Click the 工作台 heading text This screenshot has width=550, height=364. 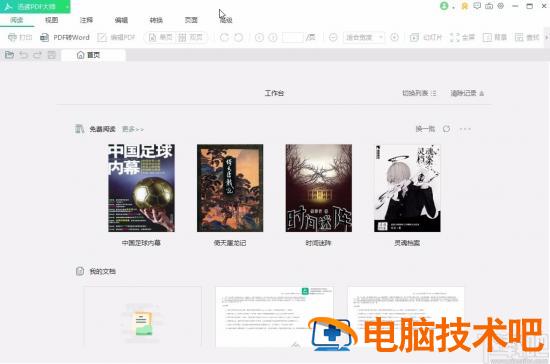pyautogui.click(x=274, y=93)
